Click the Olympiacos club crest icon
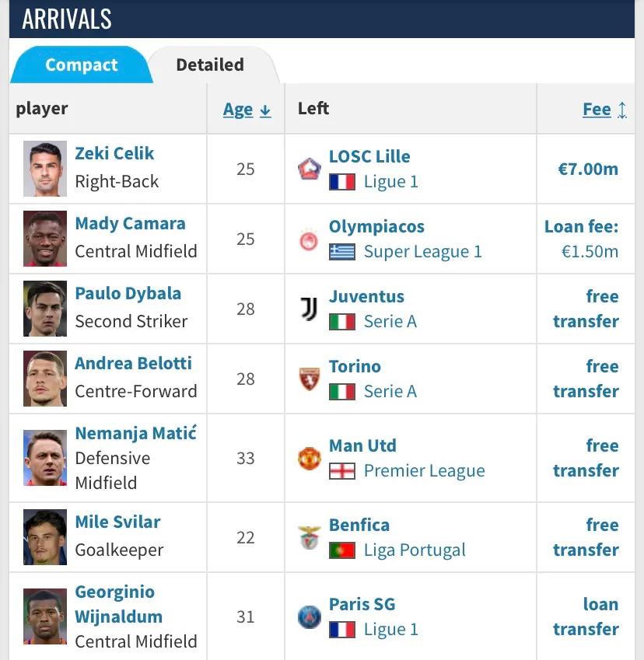644x660 pixels. pyautogui.click(x=310, y=240)
